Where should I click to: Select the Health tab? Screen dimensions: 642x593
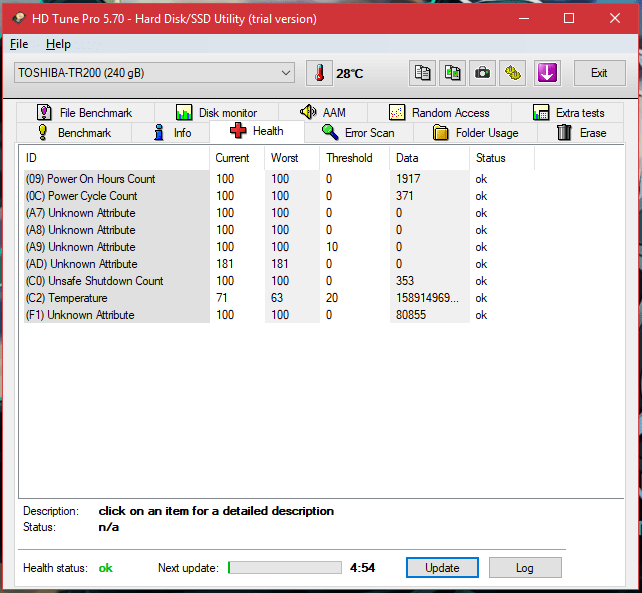[x=257, y=131]
